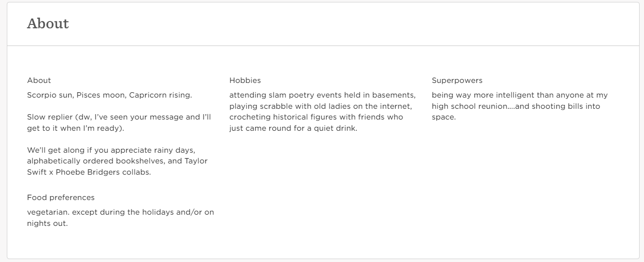Screen dimensions: 644x262
Task: Click the playing scrabble with old ladies line
Action: [x=321, y=106]
